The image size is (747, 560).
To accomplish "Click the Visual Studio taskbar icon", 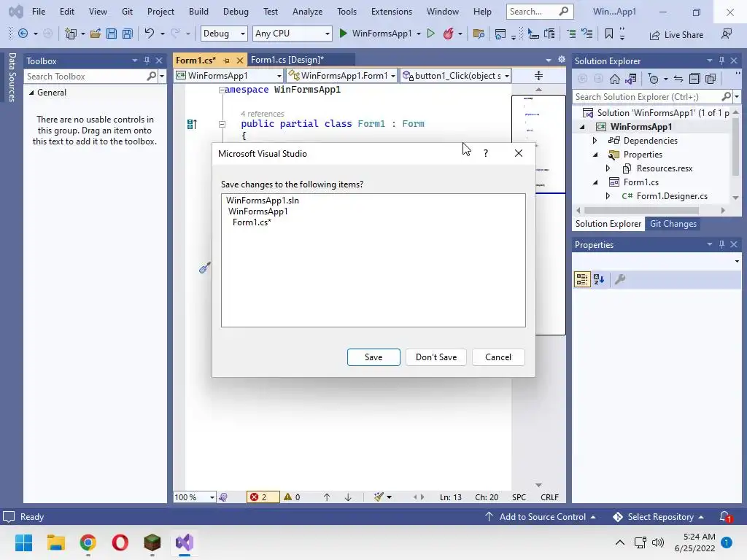I will coord(185,542).
